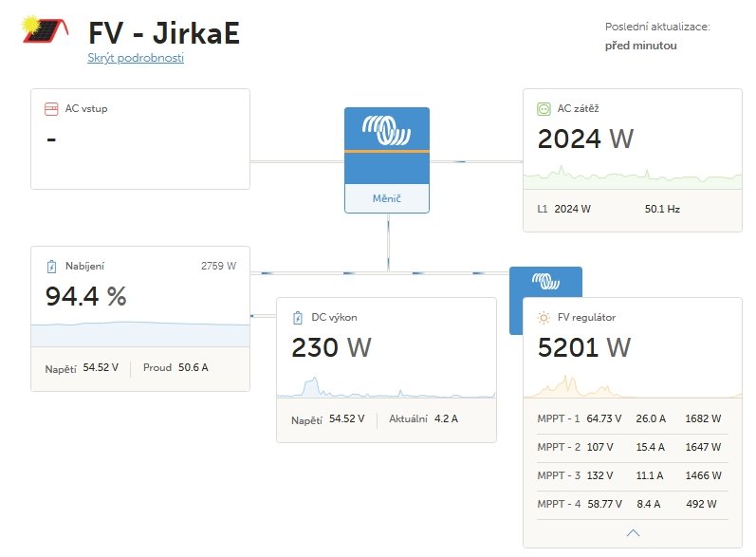Open the Měnič inverter label
Image resolution: width=756 pixels, height=557 pixels.
tap(387, 198)
